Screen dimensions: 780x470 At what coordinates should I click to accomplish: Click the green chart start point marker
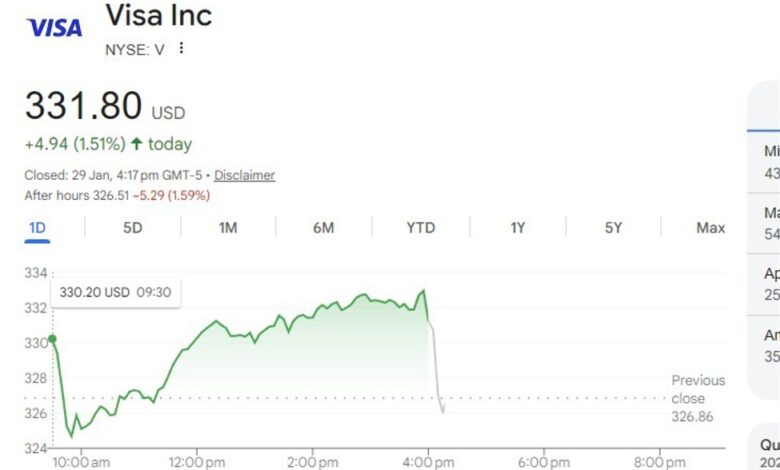(x=53, y=340)
